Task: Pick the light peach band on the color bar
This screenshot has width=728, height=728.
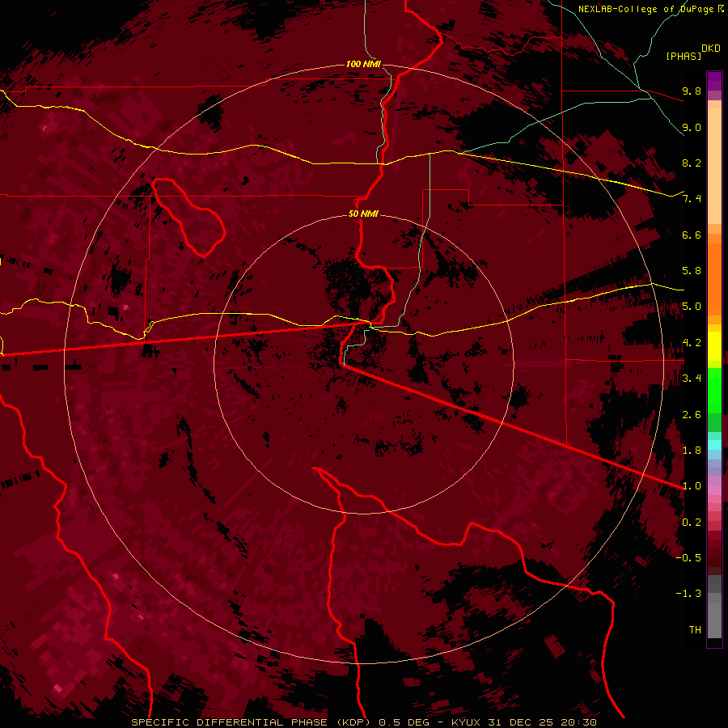Action: [714, 166]
